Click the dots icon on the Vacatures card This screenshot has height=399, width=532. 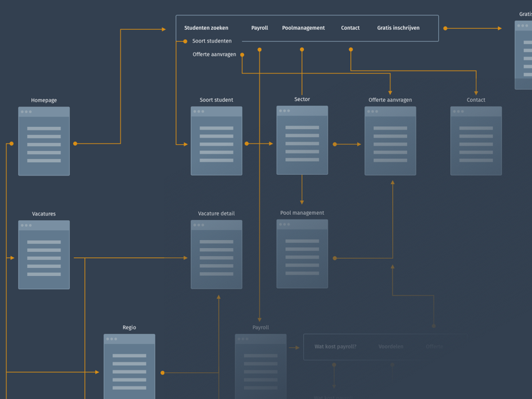coord(27,226)
